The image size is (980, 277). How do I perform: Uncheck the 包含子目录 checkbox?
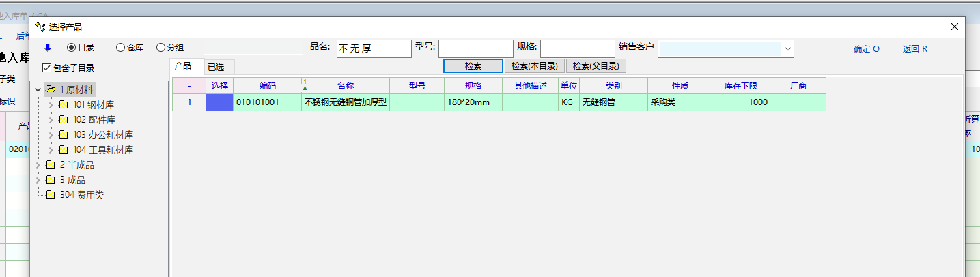[x=46, y=68]
